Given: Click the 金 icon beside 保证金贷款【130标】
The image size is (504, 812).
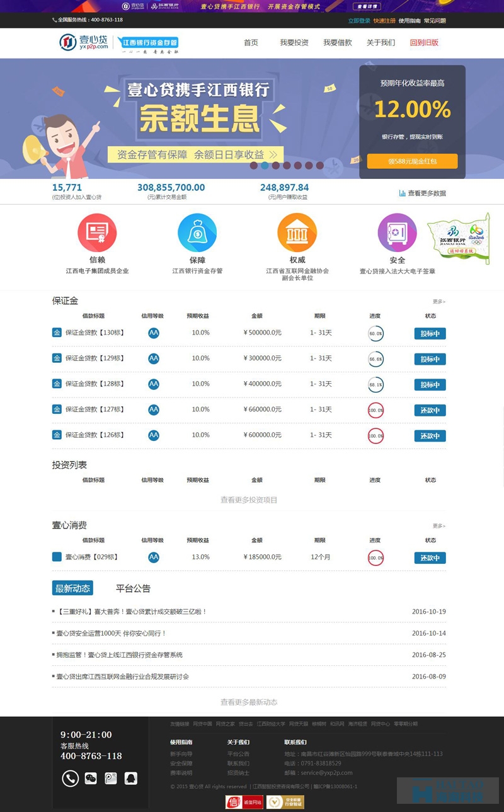Looking at the screenshot, I should 57,333.
